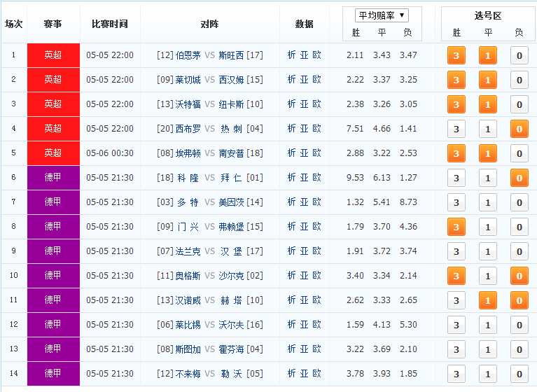537x392 pixels.
Task: Open 亚 Asian odds link for match 9
Action: pos(304,251)
